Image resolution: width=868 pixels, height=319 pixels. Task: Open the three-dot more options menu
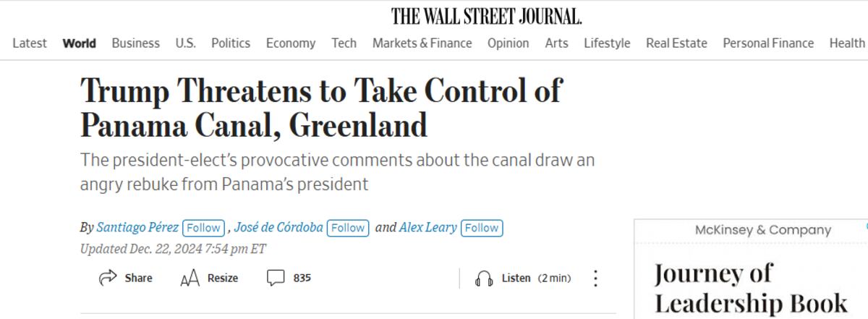(x=596, y=278)
